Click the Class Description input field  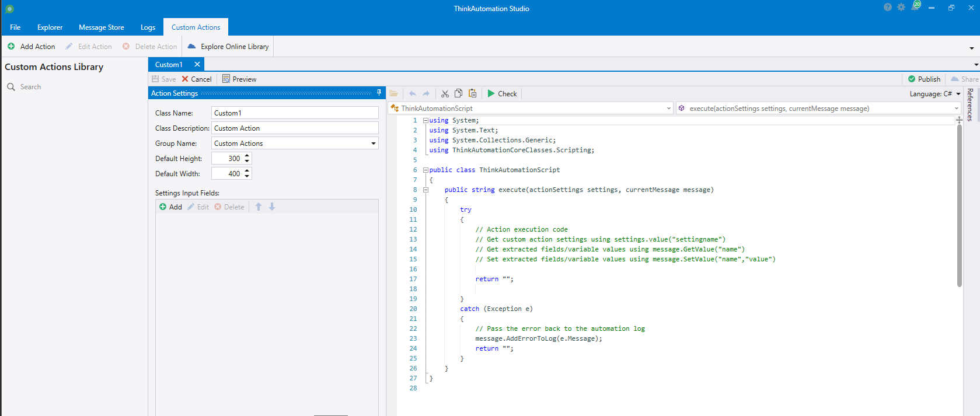pos(295,128)
